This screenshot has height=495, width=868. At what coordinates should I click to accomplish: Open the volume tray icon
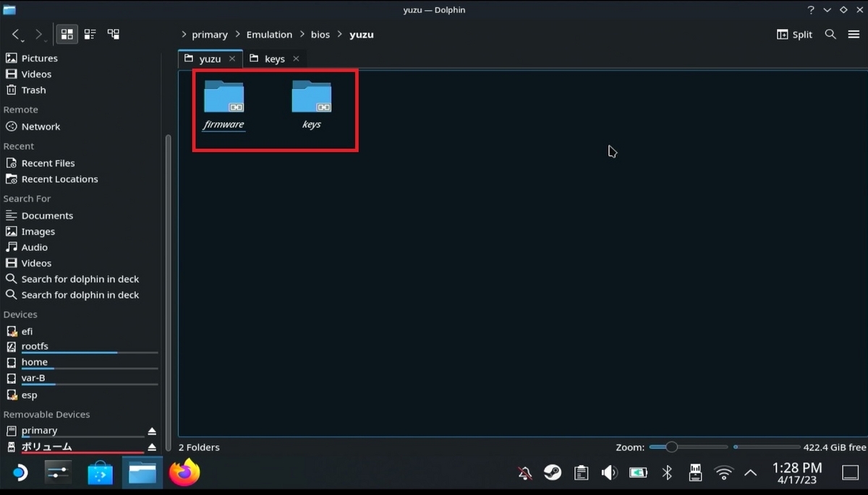pos(609,473)
